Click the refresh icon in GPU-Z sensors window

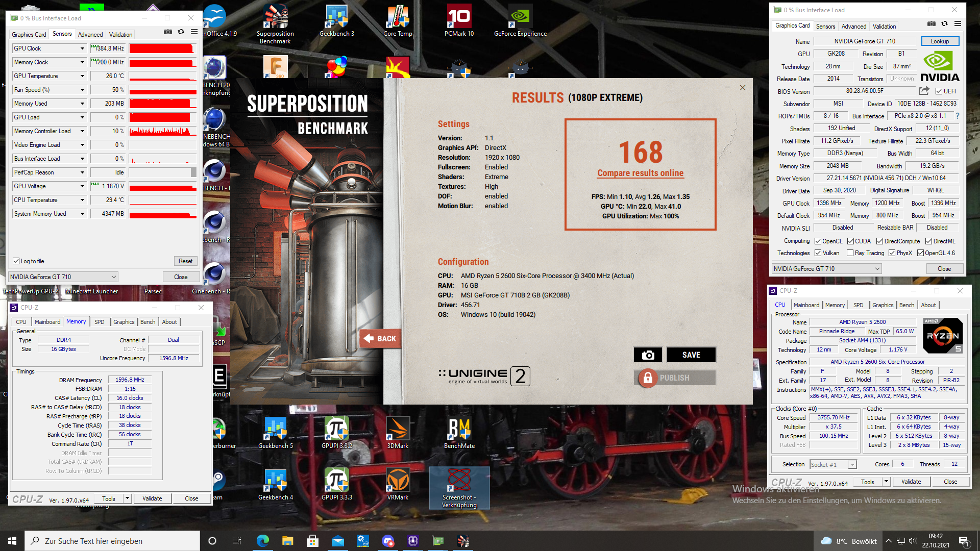(x=181, y=32)
